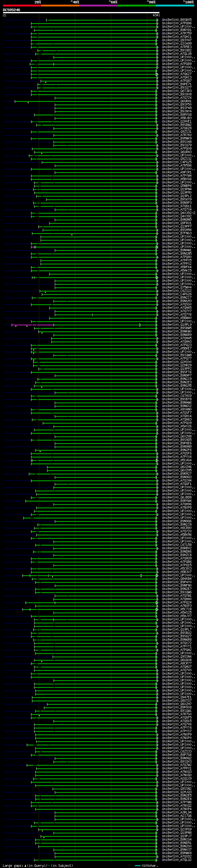Viewport: 197px width, 868px height.
Task: Select the query name DC595246
Action: coord(11,10)
